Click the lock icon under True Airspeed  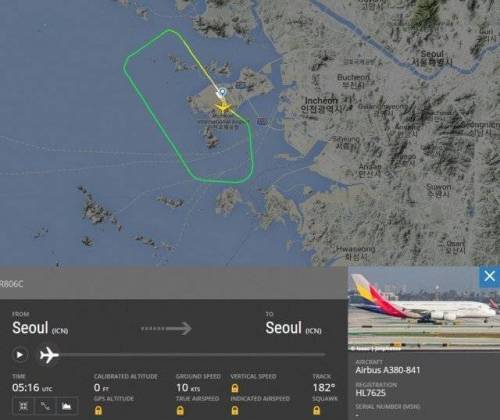point(180,410)
